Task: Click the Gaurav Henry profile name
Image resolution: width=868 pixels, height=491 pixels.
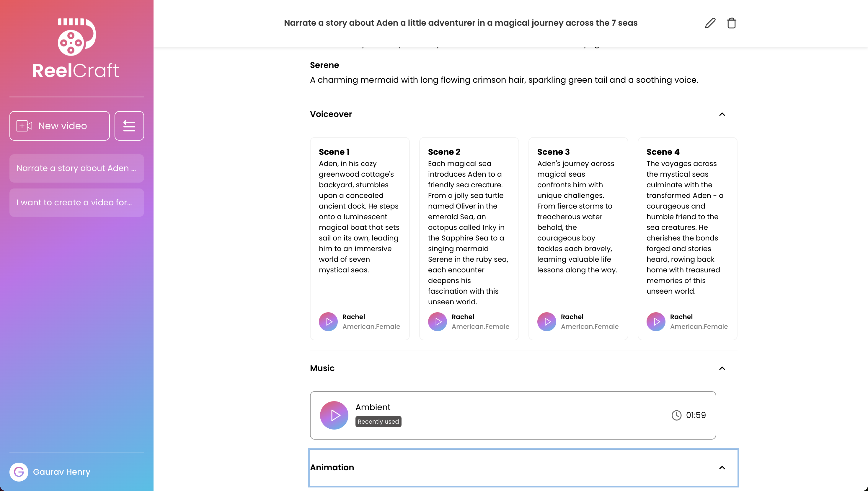Action: tap(62, 472)
